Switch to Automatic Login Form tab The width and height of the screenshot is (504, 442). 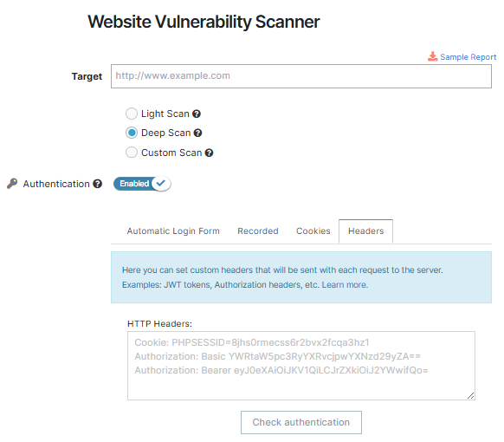173,231
